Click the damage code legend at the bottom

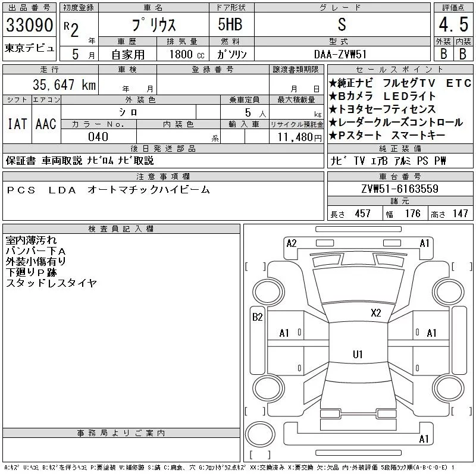point(229,468)
